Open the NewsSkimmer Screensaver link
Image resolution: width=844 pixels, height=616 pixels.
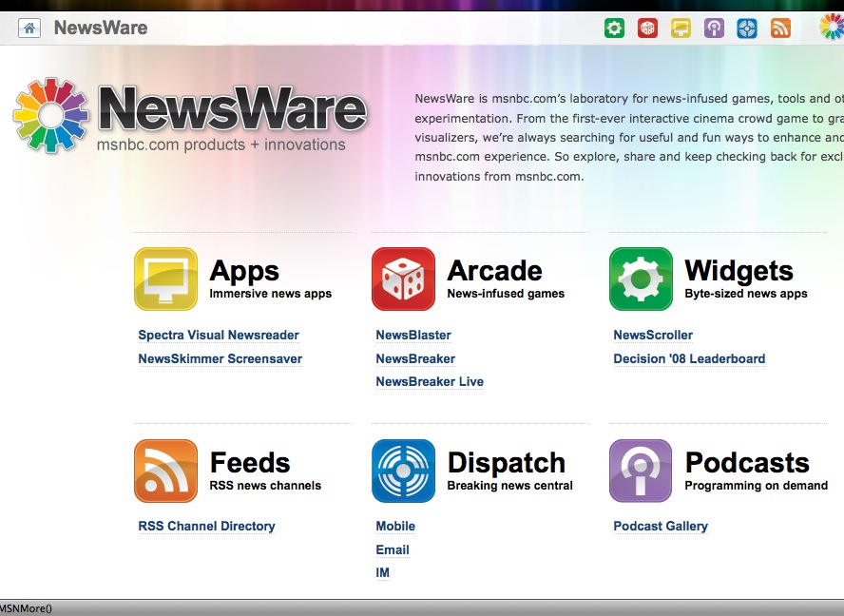point(221,358)
